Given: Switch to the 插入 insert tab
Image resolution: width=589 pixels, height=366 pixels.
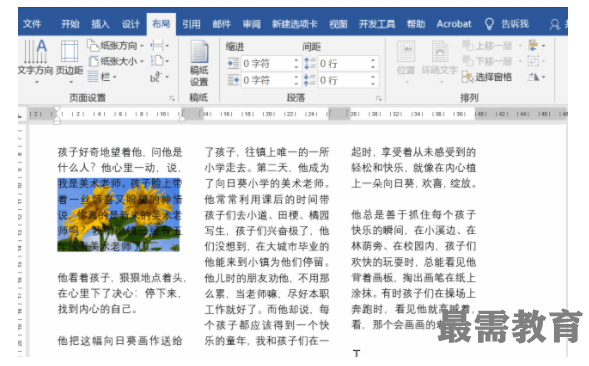Looking at the screenshot, I should (100, 24).
